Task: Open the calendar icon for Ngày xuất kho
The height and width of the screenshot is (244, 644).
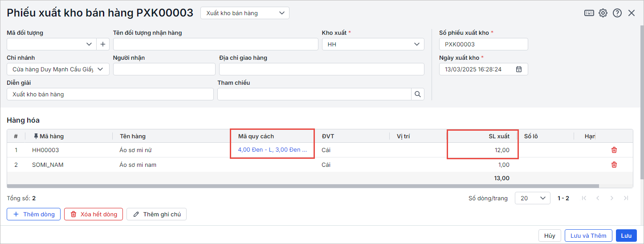Action: [519, 69]
